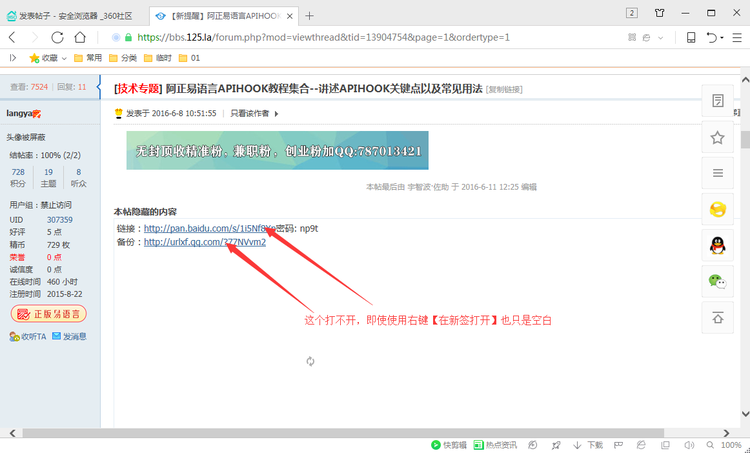Open the 临时 bookmark folder
The width and height of the screenshot is (750, 453).
pyautogui.click(x=157, y=58)
